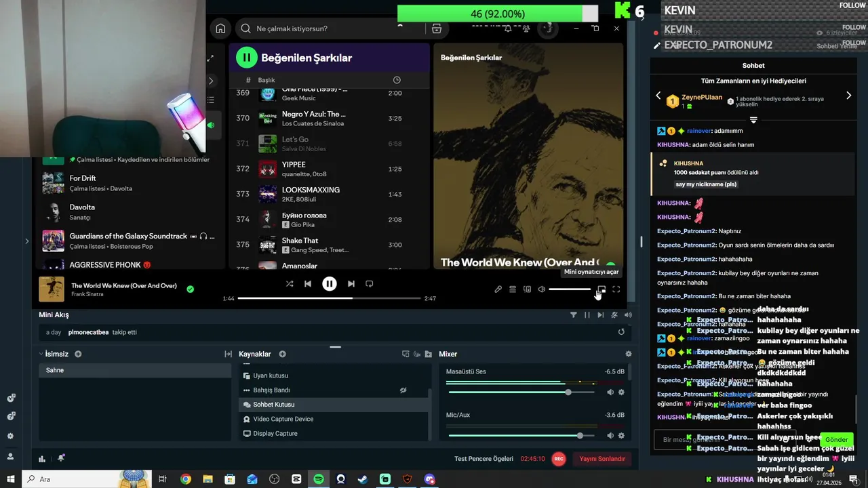Image resolution: width=868 pixels, height=488 pixels.
Task: Open Mixer advanced settings gear
Action: coord(629,354)
